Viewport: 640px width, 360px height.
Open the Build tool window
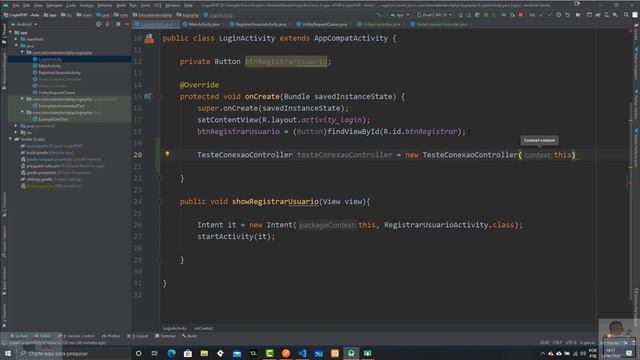(x=189, y=336)
